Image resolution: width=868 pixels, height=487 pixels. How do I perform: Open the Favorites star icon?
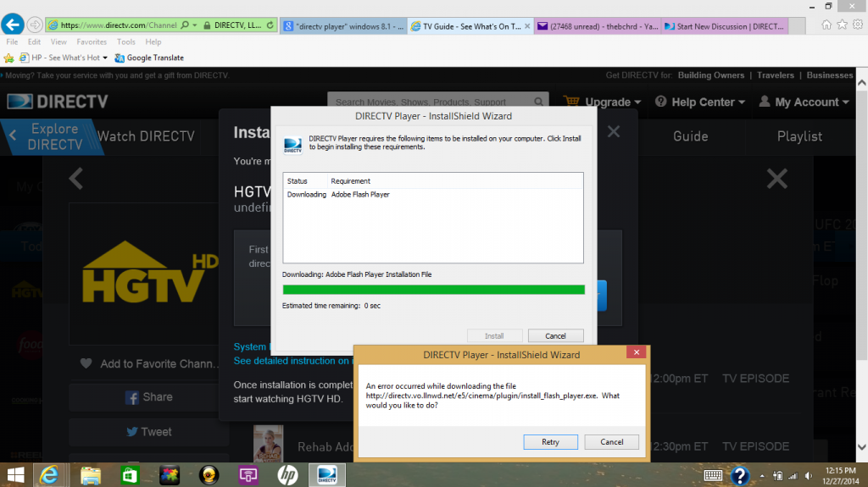842,25
